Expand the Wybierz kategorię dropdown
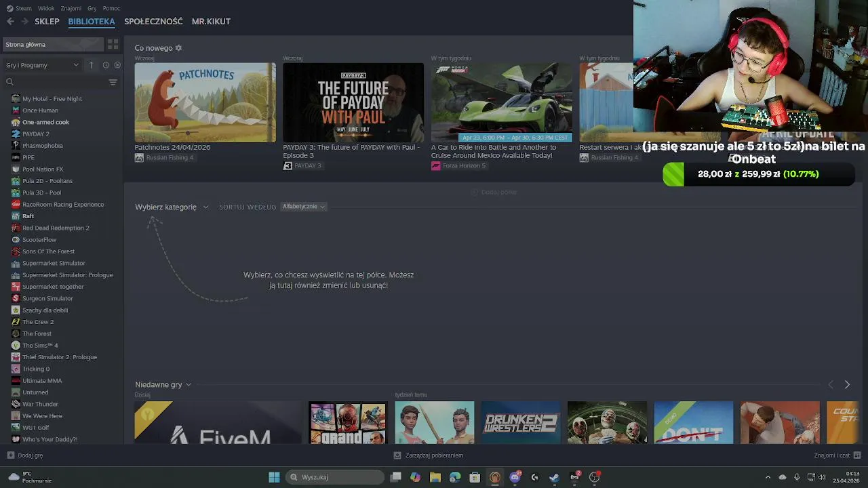 (x=172, y=207)
